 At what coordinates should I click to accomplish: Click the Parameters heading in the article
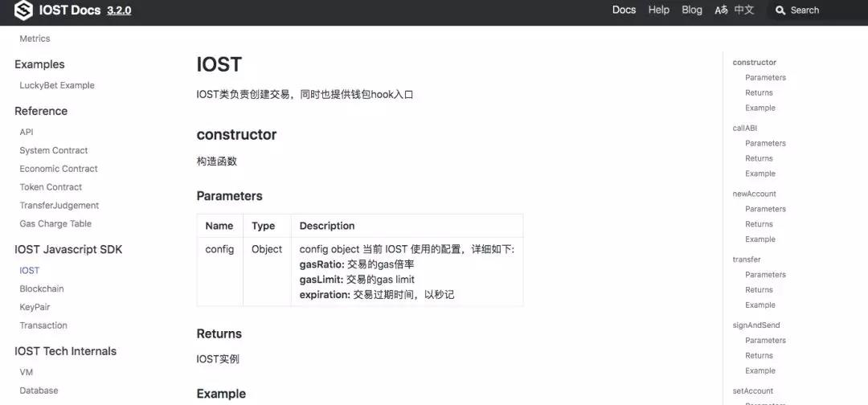coord(229,196)
